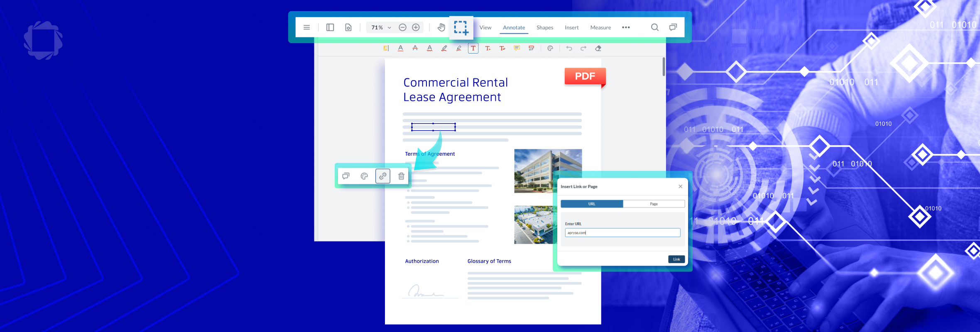Click the signature under Authorization
980x332 pixels.
pyautogui.click(x=426, y=291)
